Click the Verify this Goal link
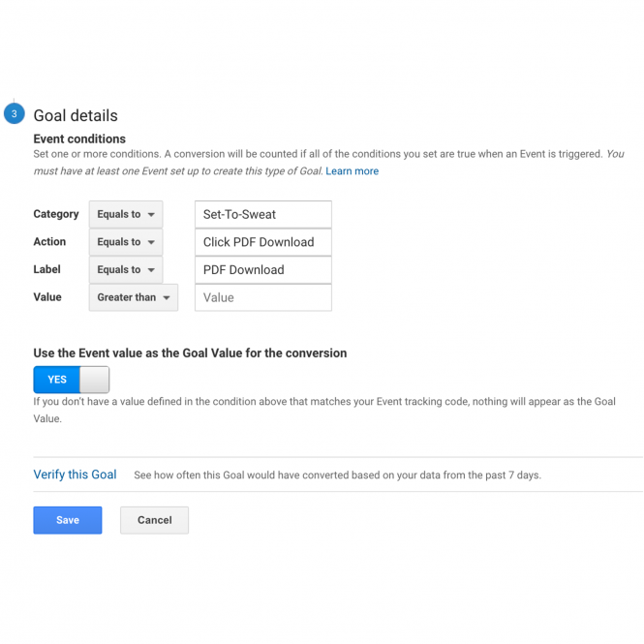644x644 pixels. pyautogui.click(x=75, y=475)
